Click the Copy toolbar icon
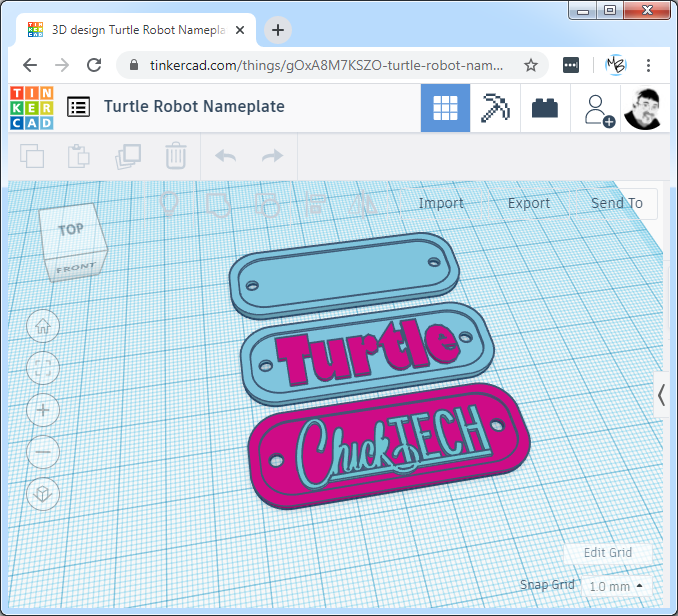The height and width of the screenshot is (616, 678). pyautogui.click(x=32, y=156)
